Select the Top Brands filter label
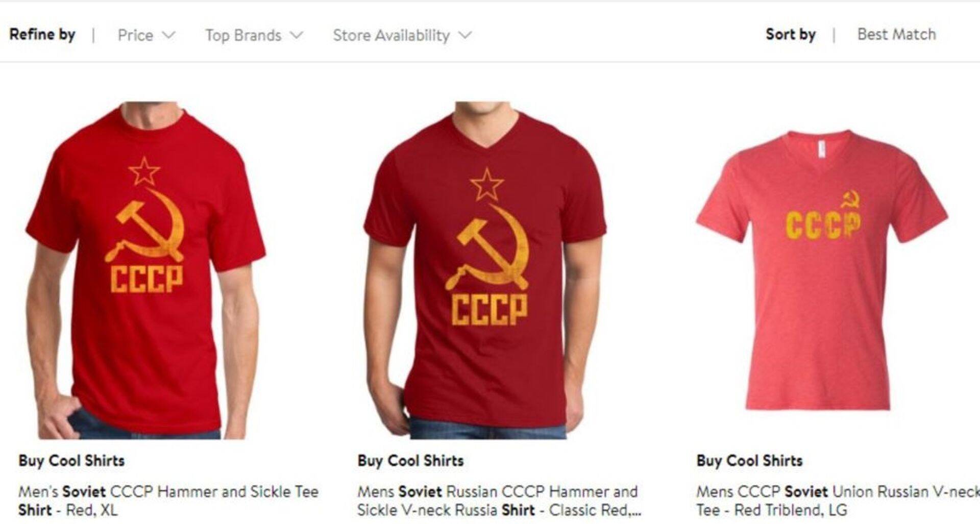980x524 pixels. (243, 35)
